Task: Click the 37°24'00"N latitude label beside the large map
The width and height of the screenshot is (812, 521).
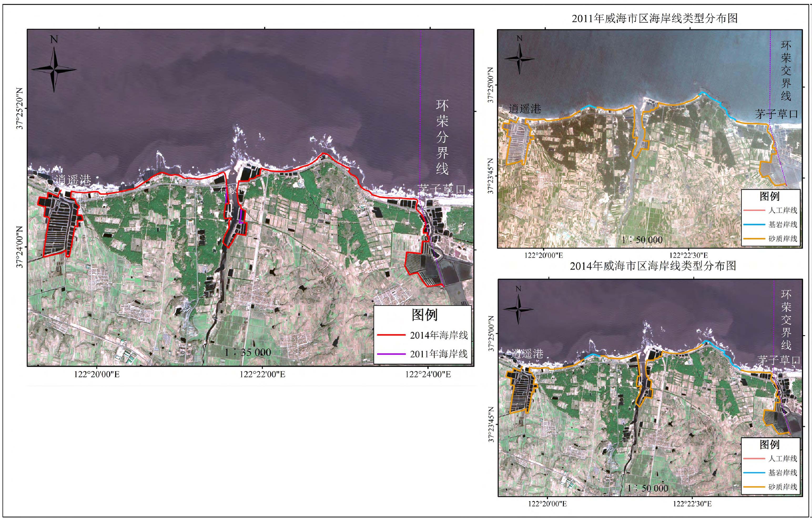Action: click(20, 247)
